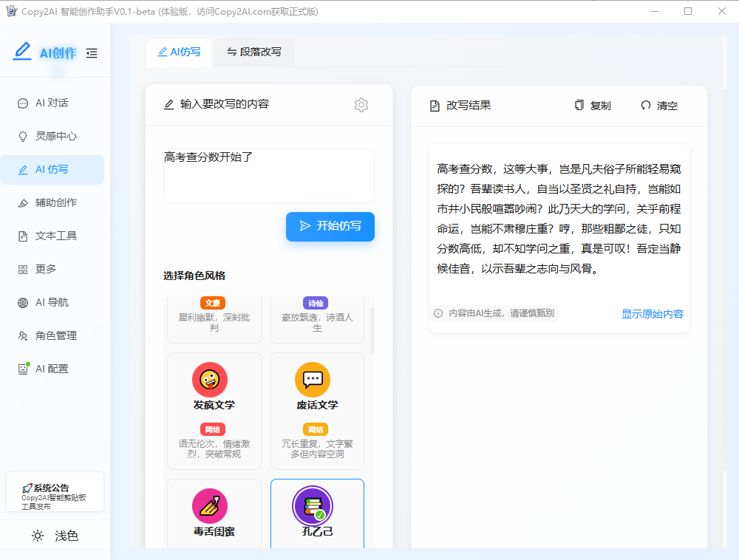Viewport: 739px width, 560px height.
Task: Clear the rewrite result
Action: tap(658, 106)
